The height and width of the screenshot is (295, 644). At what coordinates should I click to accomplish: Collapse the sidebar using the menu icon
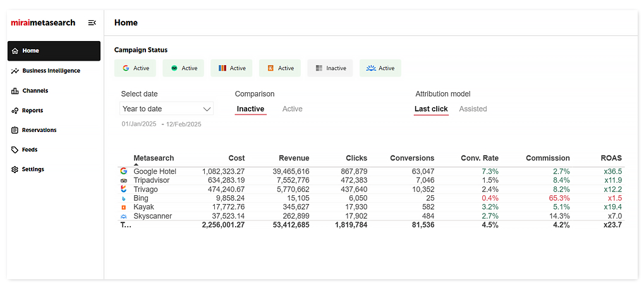pyautogui.click(x=92, y=23)
